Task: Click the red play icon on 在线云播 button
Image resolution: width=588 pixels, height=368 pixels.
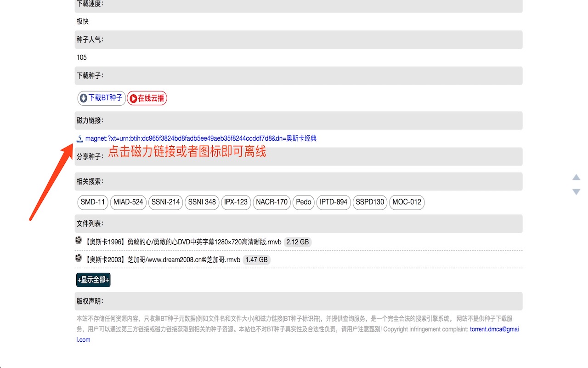Action: 133,98
